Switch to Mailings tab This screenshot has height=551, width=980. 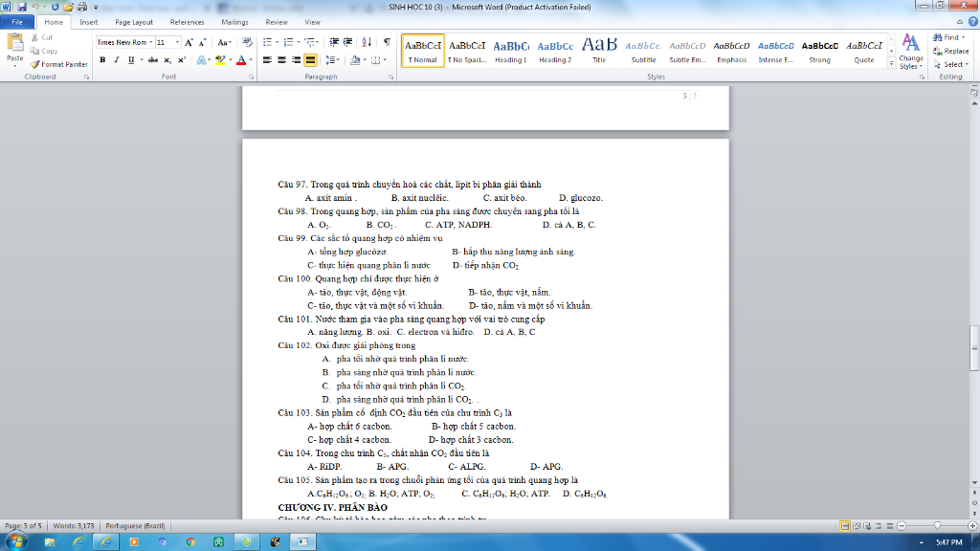pos(234,22)
